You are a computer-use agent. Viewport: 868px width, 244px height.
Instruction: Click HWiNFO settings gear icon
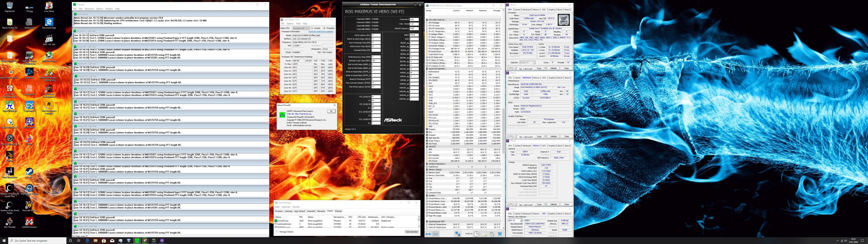(492, 234)
